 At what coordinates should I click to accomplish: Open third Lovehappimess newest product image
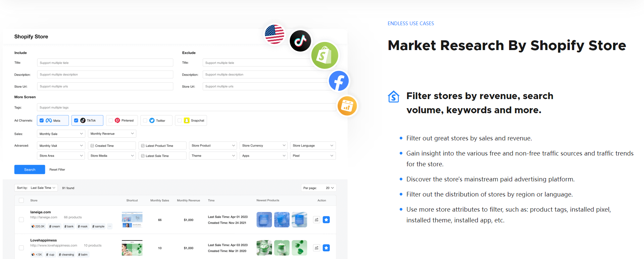[x=299, y=248]
